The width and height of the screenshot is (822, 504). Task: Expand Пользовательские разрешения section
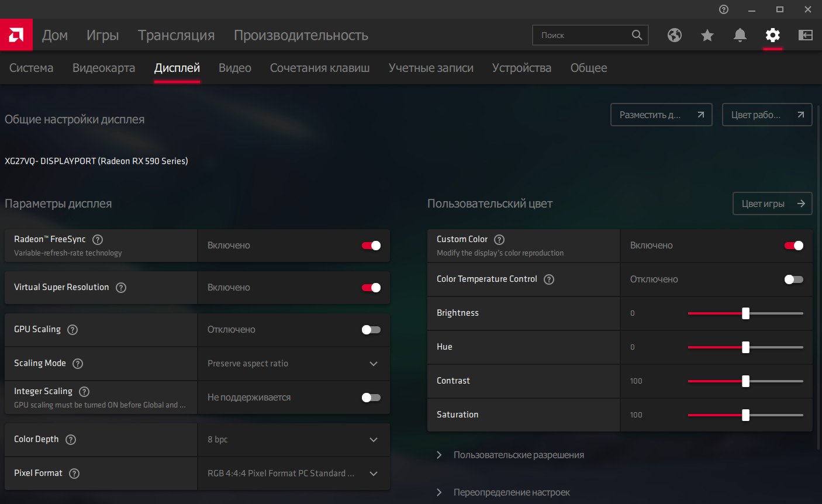(x=519, y=455)
